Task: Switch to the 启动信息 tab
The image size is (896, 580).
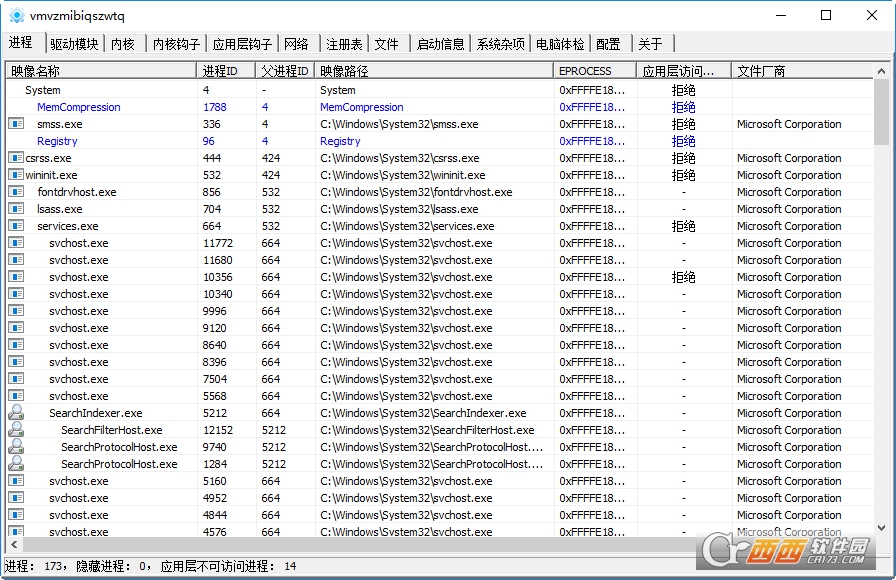Action: pyautogui.click(x=440, y=44)
